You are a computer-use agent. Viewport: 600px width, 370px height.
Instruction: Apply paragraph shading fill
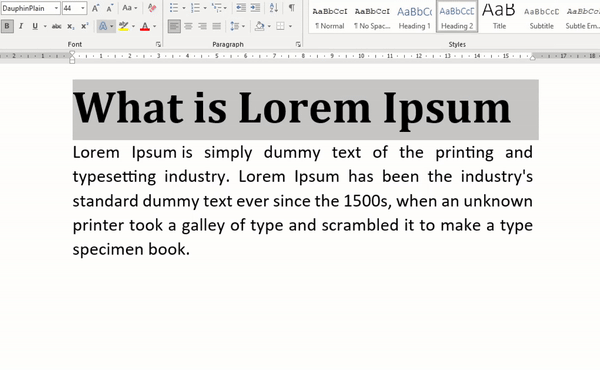click(x=259, y=26)
